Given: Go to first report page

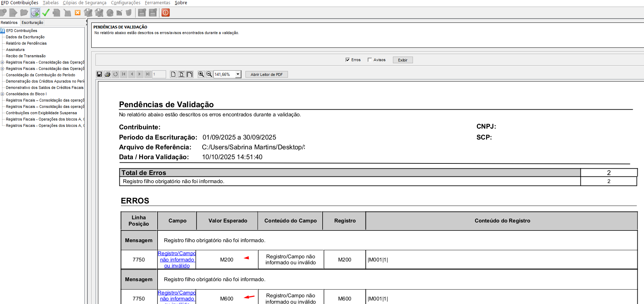Looking at the screenshot, I should point(124,74).
